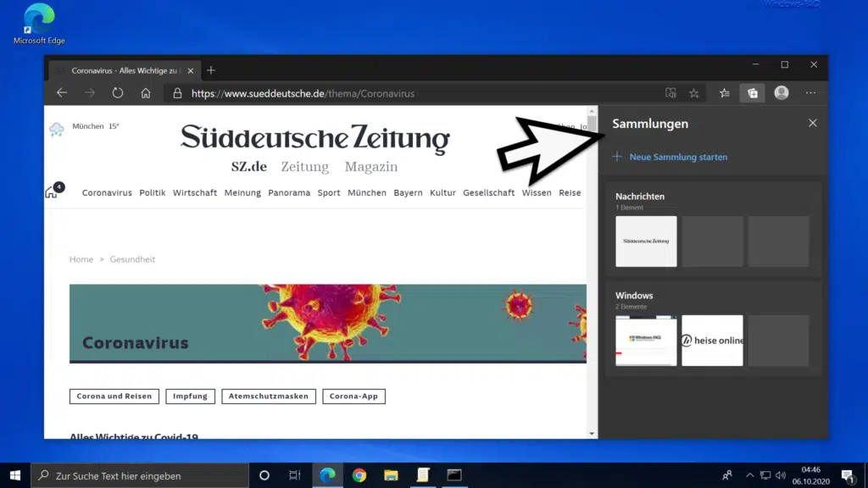Open the Windows Start menu

[15, 475]
